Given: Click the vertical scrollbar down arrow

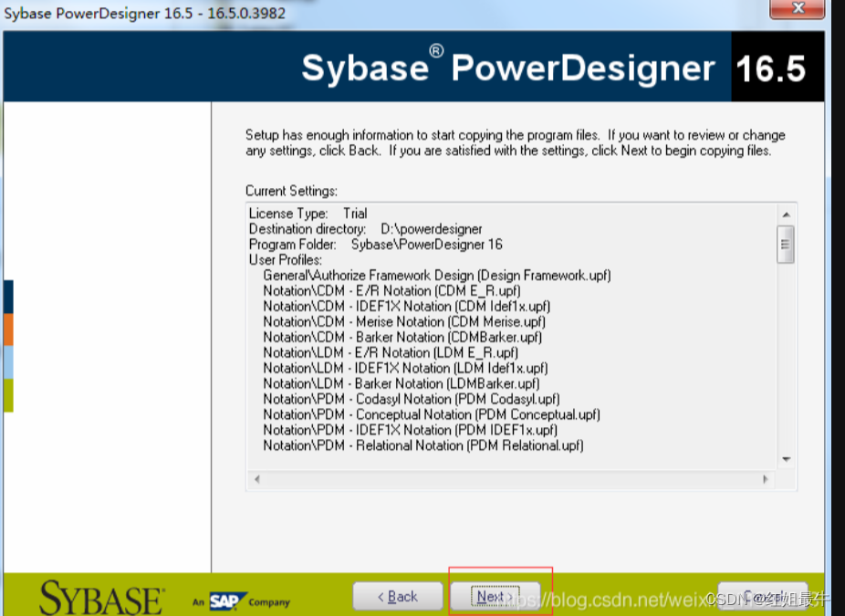Looking at the screenshot, I should tap(785, 459).
